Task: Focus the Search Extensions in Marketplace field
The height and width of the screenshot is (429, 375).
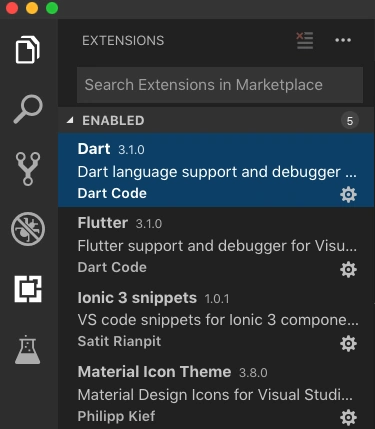Action: pyautogui.click(x=220, y=85)
